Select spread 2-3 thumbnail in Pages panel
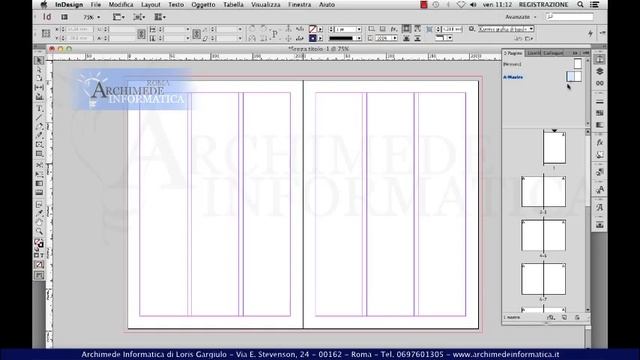This screenshot has height=360, width=640. tap(544, 192)
